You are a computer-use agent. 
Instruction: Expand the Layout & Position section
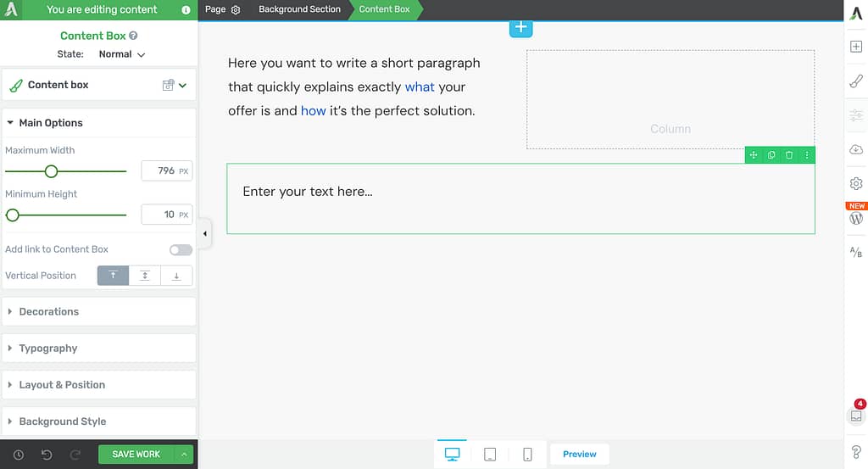pyautogui.click(x=99, y=385)
